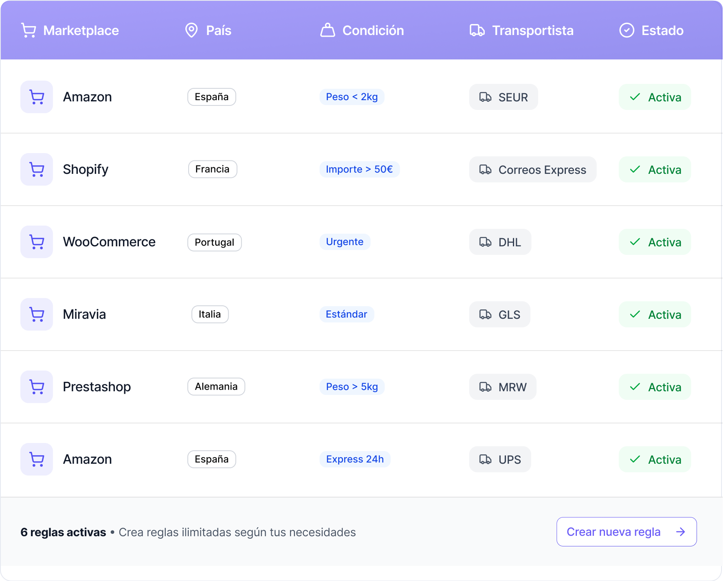The height and width of the screenshot is (581, 728).
Task: Click the green checkmark in the Miravia row status
Action: pos(635,314)
